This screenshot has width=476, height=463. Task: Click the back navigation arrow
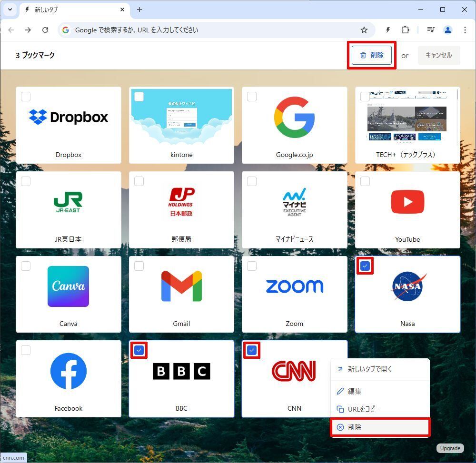(x=11, y=30)
